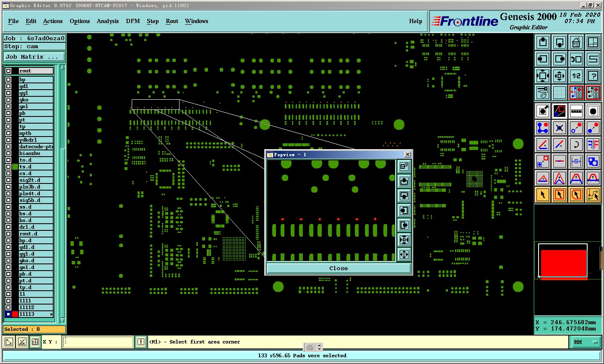Click the grid display toggle icon

point(560,93)
